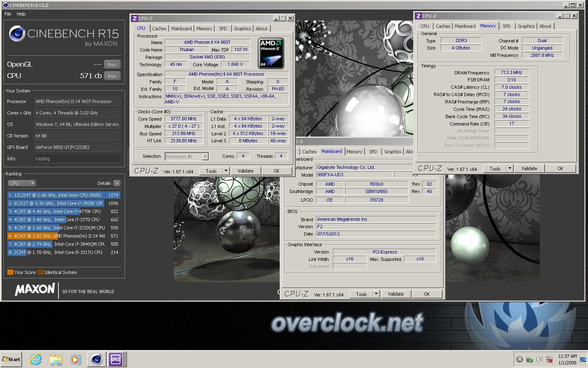Click the network tray icon

point(550,359)
